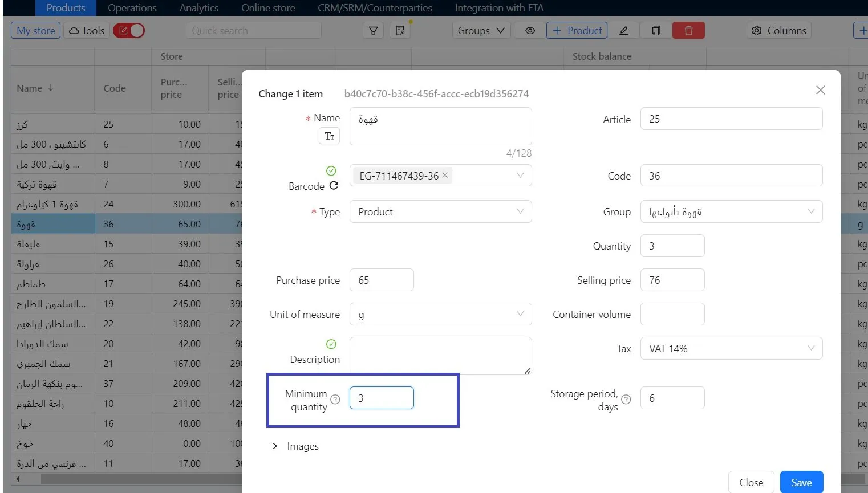Click the Storage period help icon
868x493 pixels.
[626, 400]
